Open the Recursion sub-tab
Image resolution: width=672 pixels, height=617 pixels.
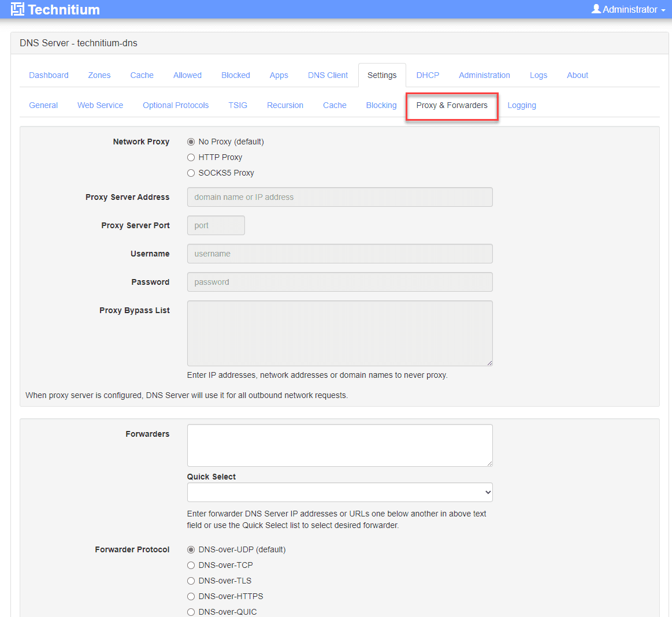coord(285,105)
